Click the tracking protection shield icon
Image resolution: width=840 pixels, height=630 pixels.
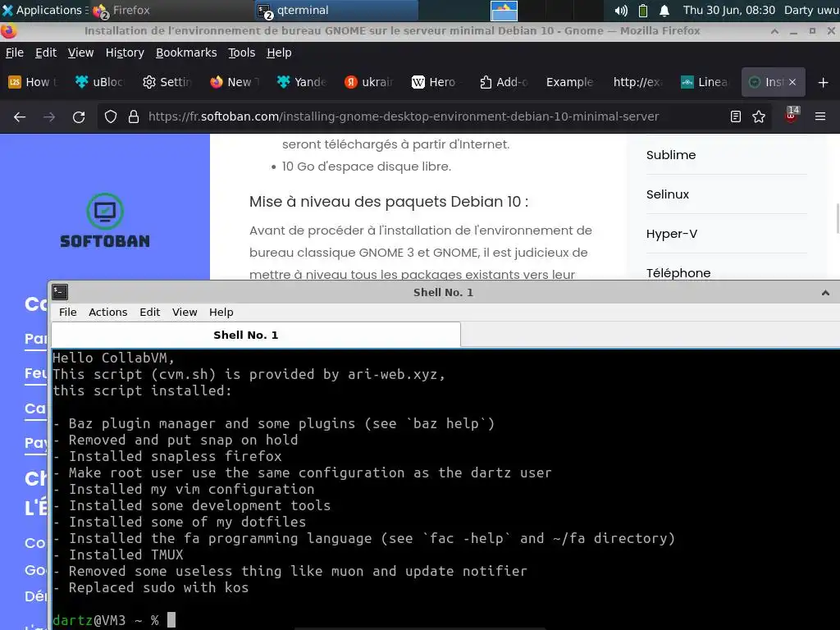coord(111,116)
